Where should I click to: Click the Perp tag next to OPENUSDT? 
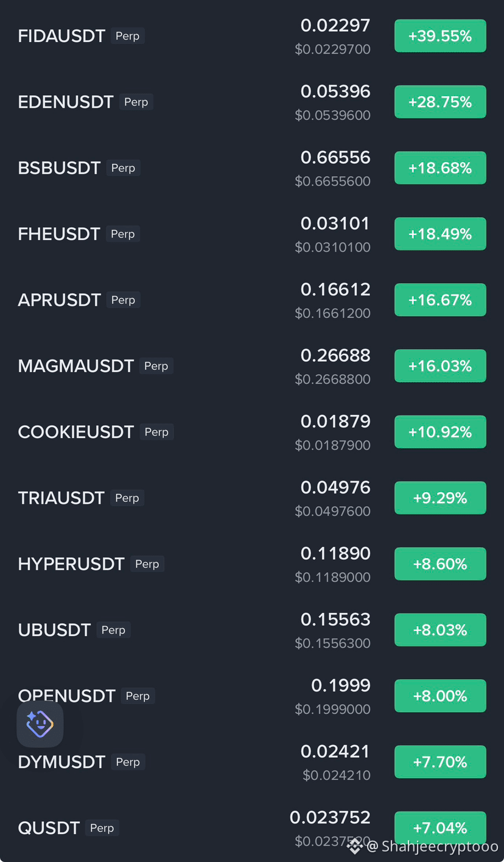(x=138, y=696)
